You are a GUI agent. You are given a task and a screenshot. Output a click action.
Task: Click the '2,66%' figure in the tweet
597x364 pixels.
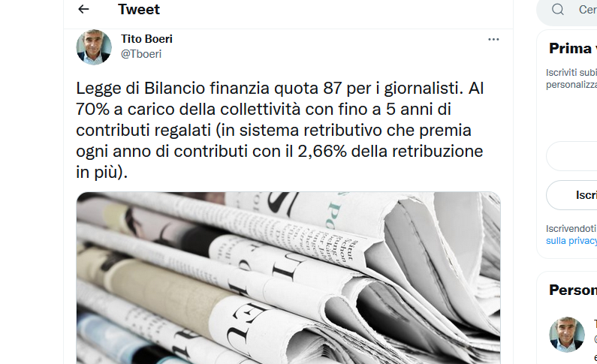[322, 152]
